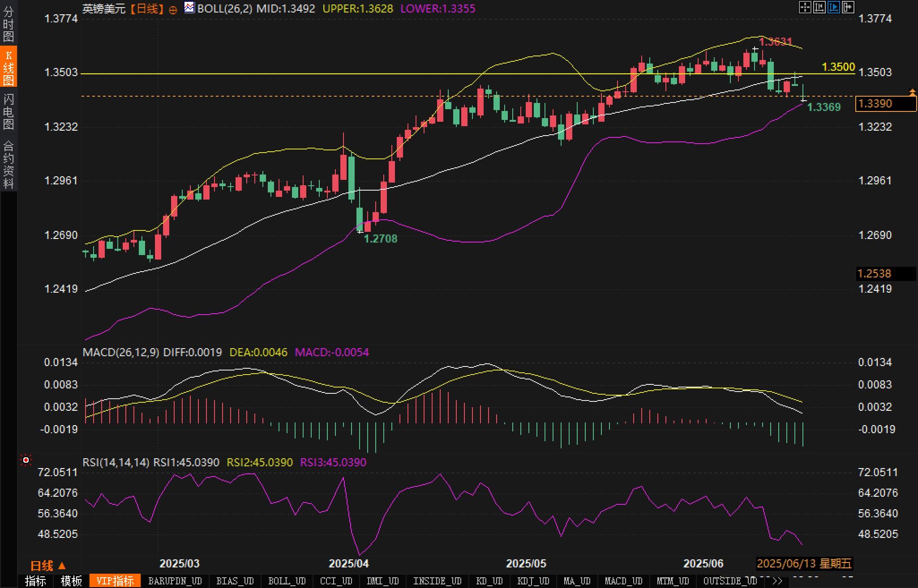
Task: Click the BOLL indicator chart icon
Action: pos(189,8)
